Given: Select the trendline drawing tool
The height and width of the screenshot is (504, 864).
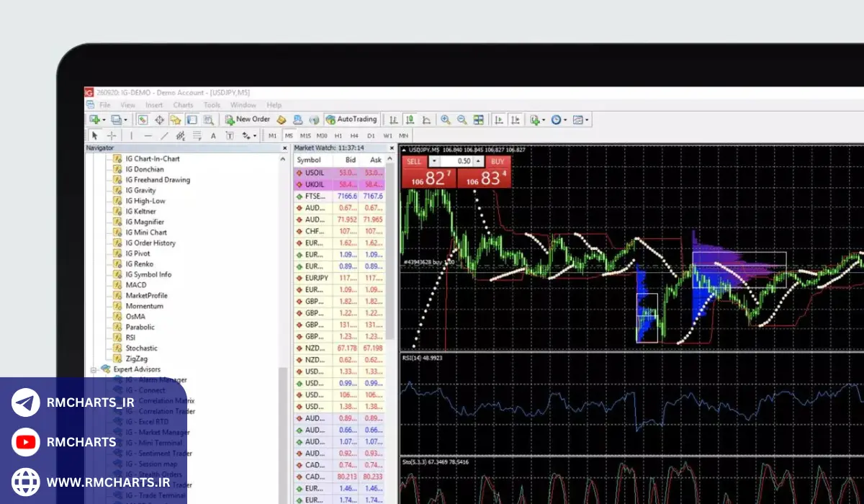Looking at the screenshot, I should (x=164, y=135).
